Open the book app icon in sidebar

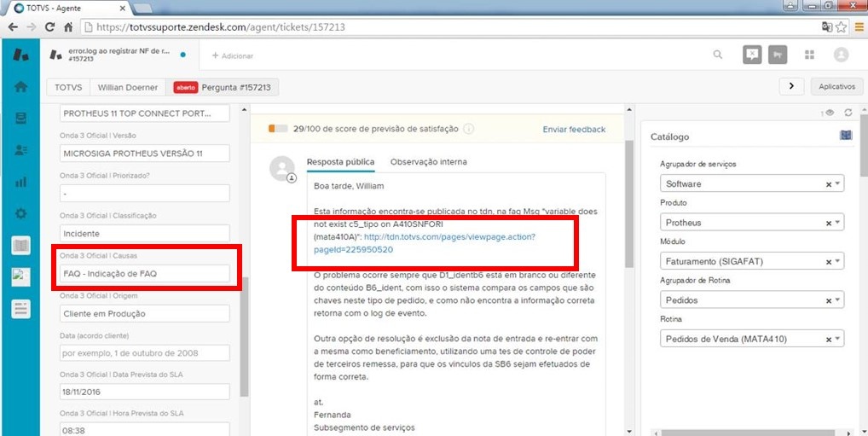click(20, 246)
